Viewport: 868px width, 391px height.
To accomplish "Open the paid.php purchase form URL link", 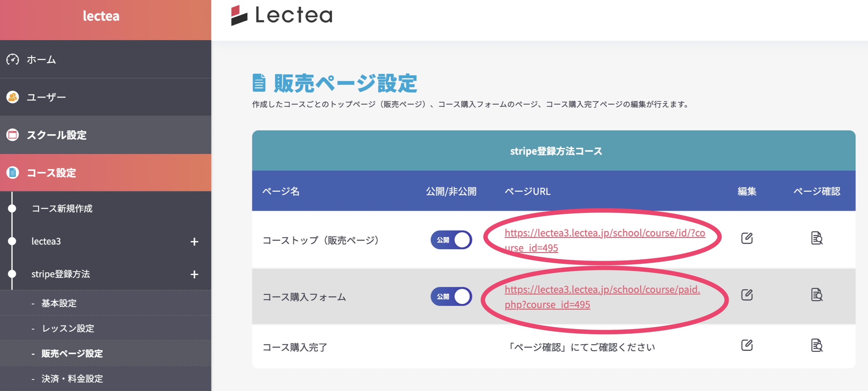I will pyautogui.click(x=602, y=290).
